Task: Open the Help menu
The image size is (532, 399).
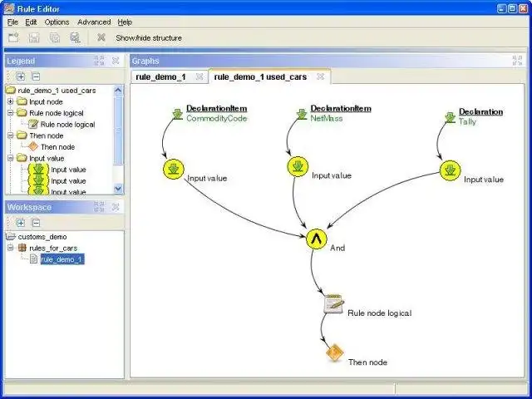Action: coord(125,22)
